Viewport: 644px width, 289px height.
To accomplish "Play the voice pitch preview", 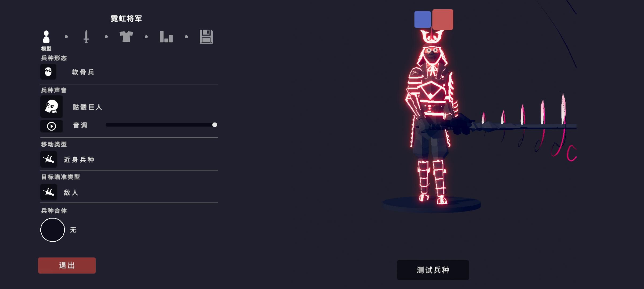I will [52, 126].
